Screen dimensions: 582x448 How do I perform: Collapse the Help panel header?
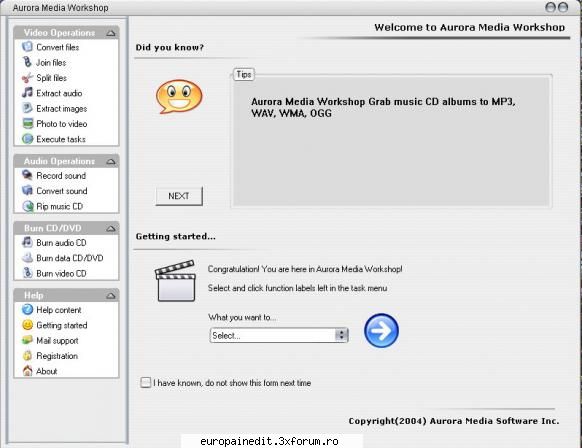[111, 296]
